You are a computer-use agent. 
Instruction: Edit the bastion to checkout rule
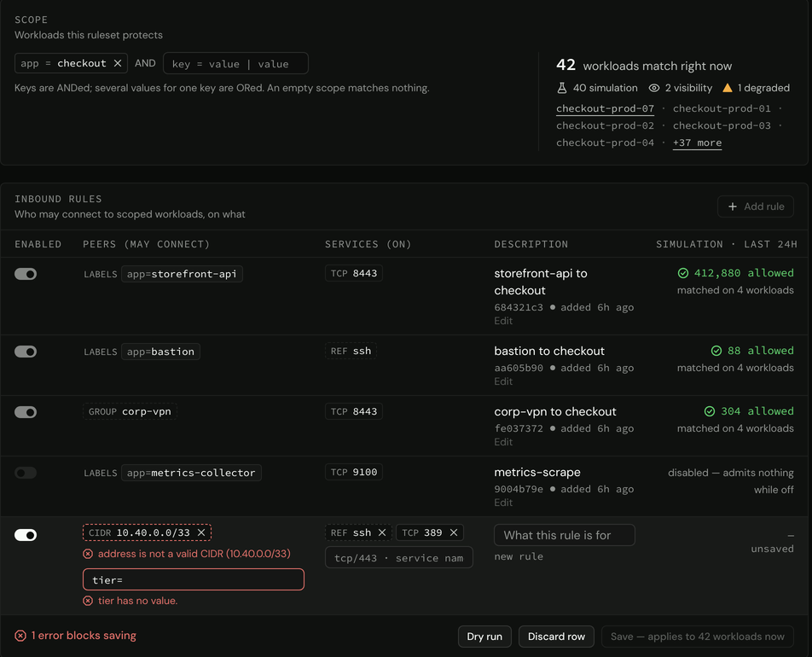(x=503, y=382)
